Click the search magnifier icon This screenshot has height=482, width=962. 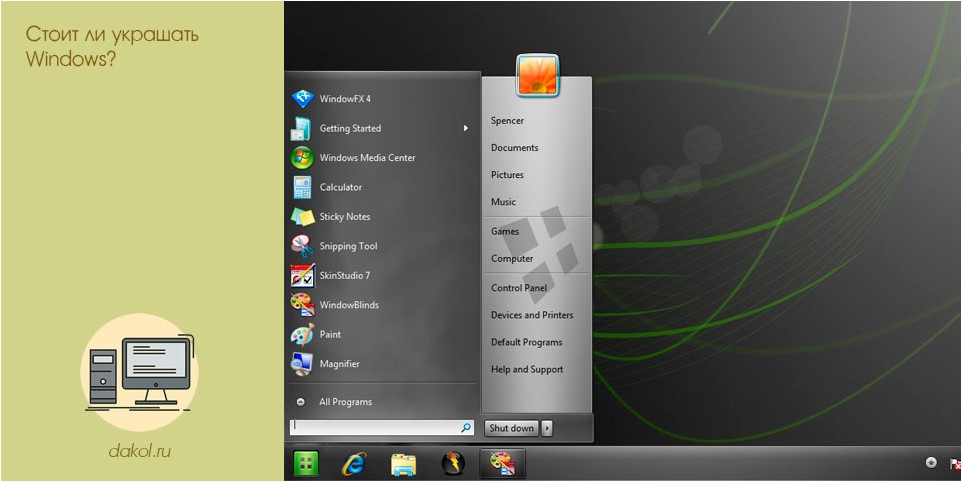[x=466, y=427]
